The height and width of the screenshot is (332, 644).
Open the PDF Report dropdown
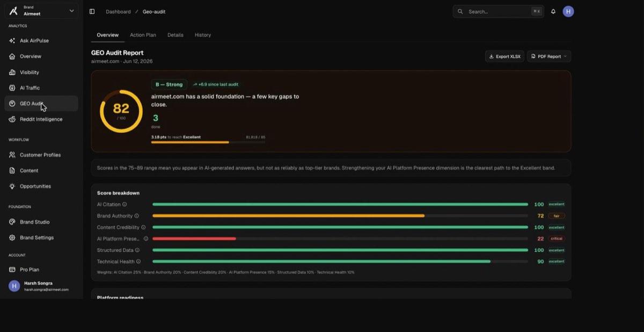click(x=549, y=56)
